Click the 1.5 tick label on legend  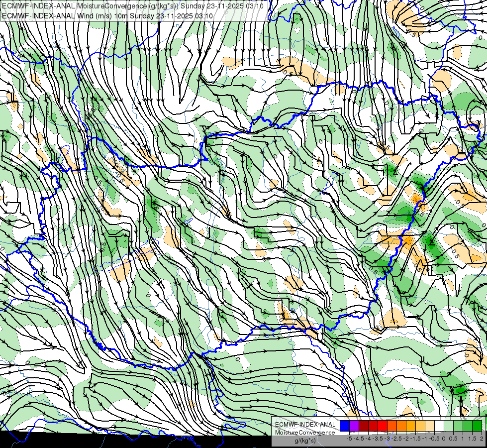coord(472,439)
